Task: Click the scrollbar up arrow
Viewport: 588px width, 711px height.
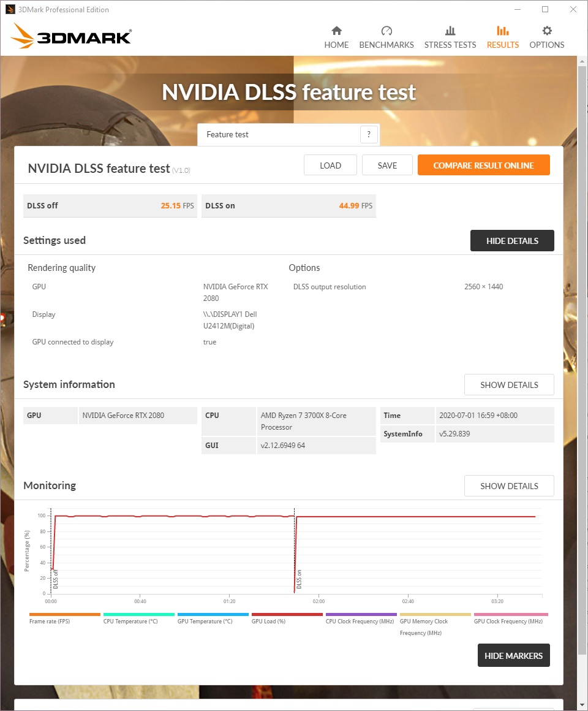Action: tap(582, 61)
